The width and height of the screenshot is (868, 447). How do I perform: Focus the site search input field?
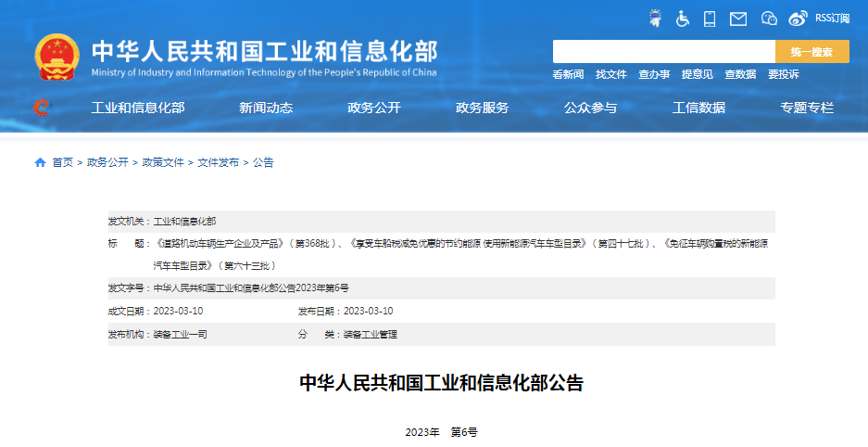pyautogui.click(x=663, y=52)
